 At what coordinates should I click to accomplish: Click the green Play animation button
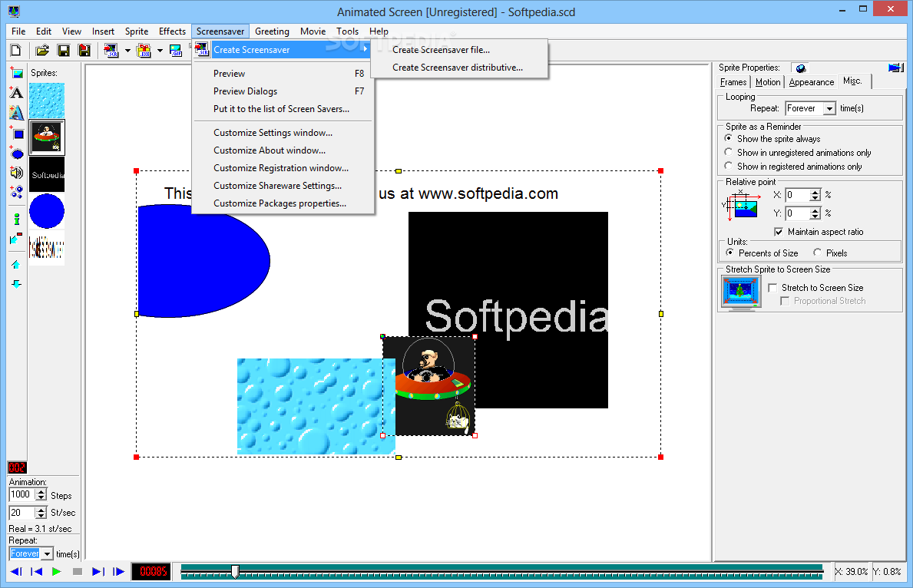(57, 572)
